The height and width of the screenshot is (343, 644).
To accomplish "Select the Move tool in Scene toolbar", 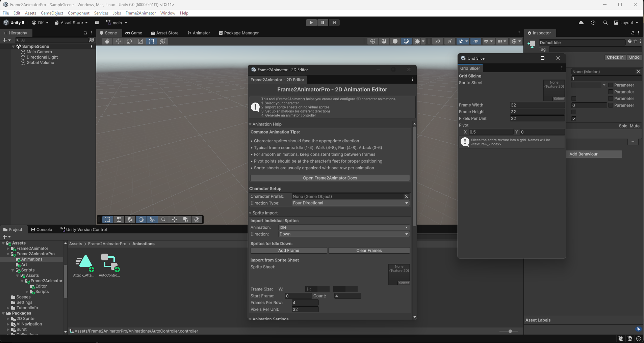I will click(x=118, y=41).
